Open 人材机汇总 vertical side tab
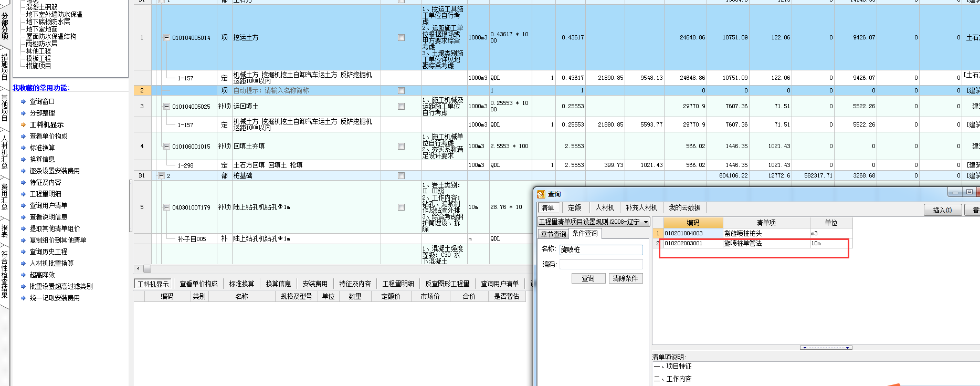The width and height of the screenshot is (980, 386). coord(5,152)
